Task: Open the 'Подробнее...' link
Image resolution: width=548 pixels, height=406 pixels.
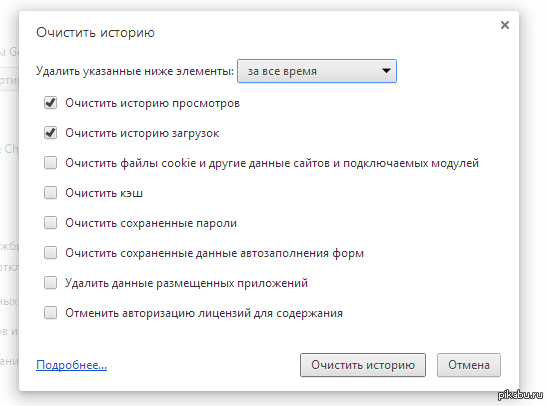Action: 72,365
